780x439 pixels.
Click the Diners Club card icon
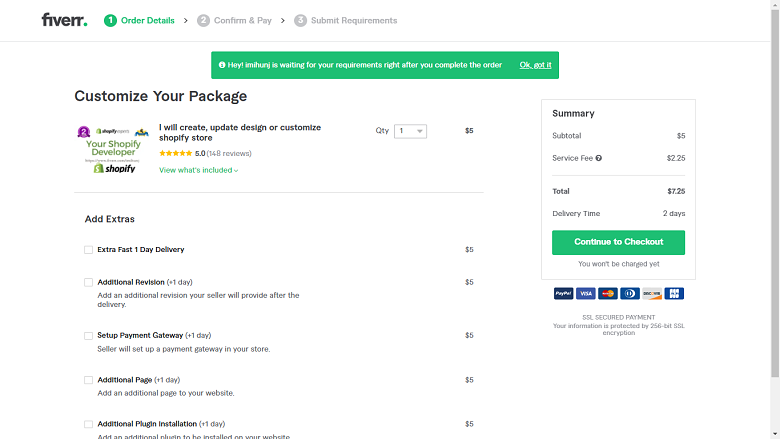tap(629, 293)
